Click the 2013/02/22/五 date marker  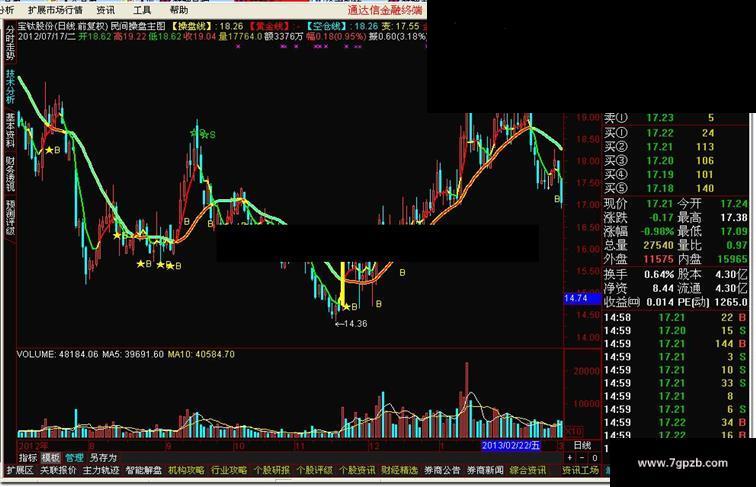point(511,445)
